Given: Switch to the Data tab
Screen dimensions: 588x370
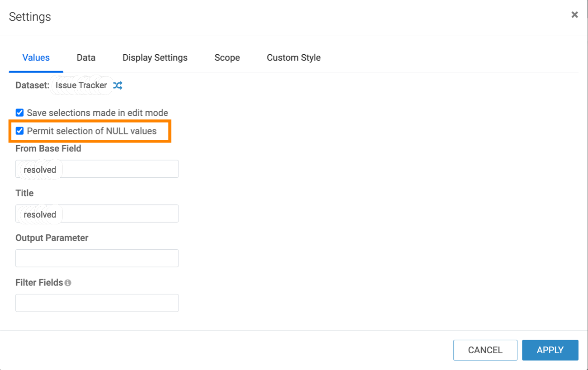Looking at the screenshot, I should click(86, 58).
